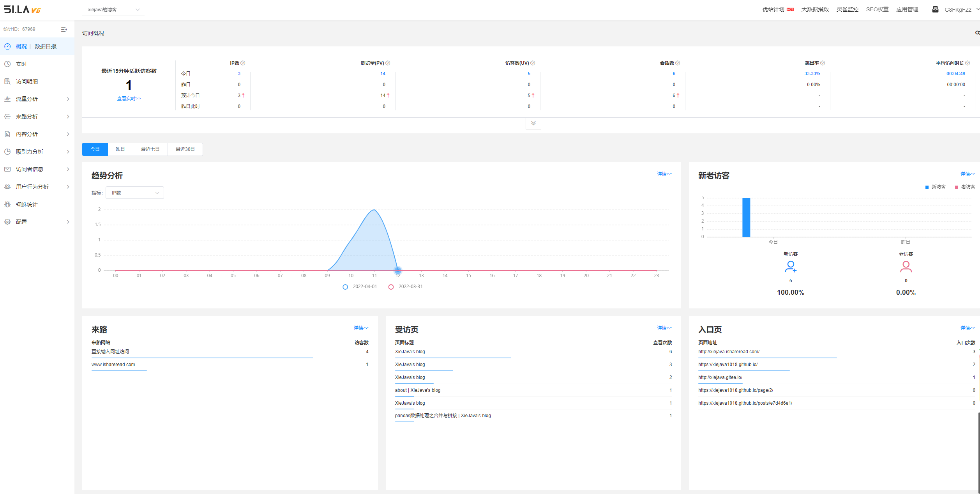This screenshot has height=494, width=980.
Task: Open 查看实时 link under active visitors
Action: pos(129,99)
